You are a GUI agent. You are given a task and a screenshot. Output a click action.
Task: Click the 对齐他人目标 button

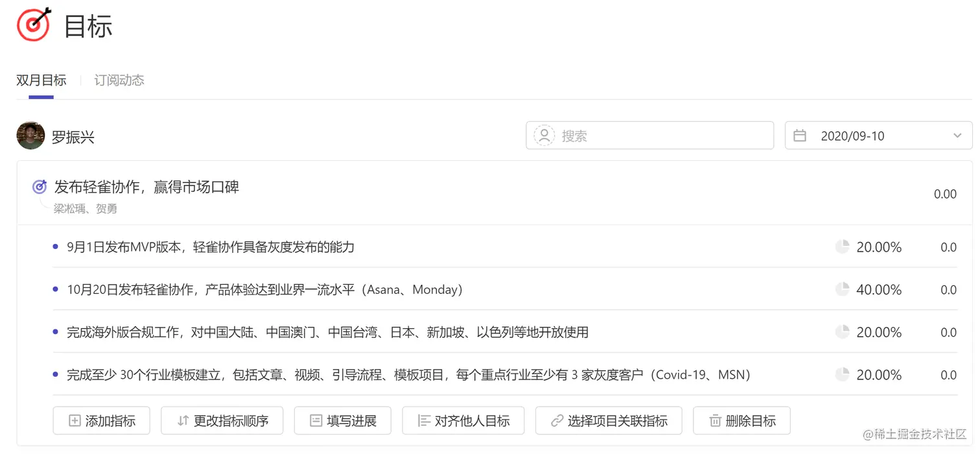point(463,421)
